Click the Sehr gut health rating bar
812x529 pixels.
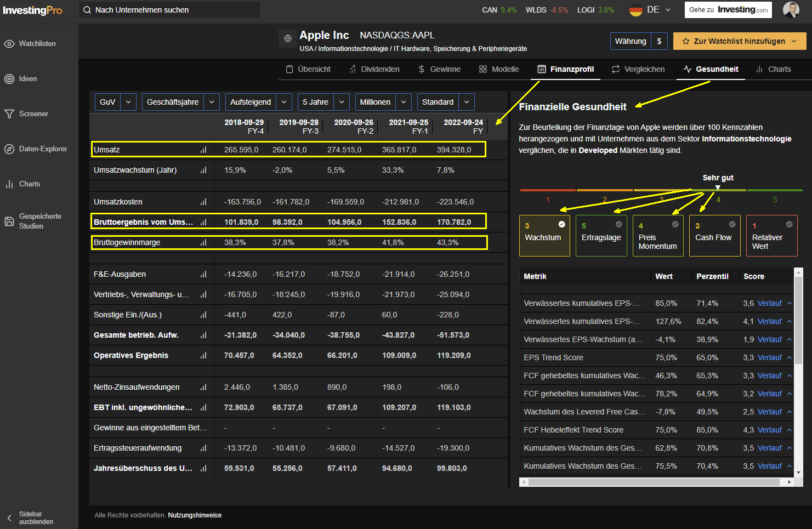(718, 190)
